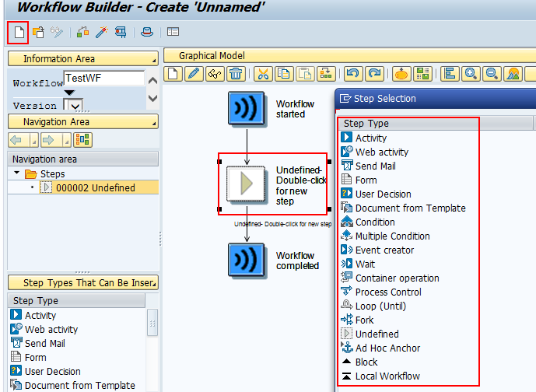Click the Redo arrow icon
This screenshot has width=536, height=392.
(375, 73)
